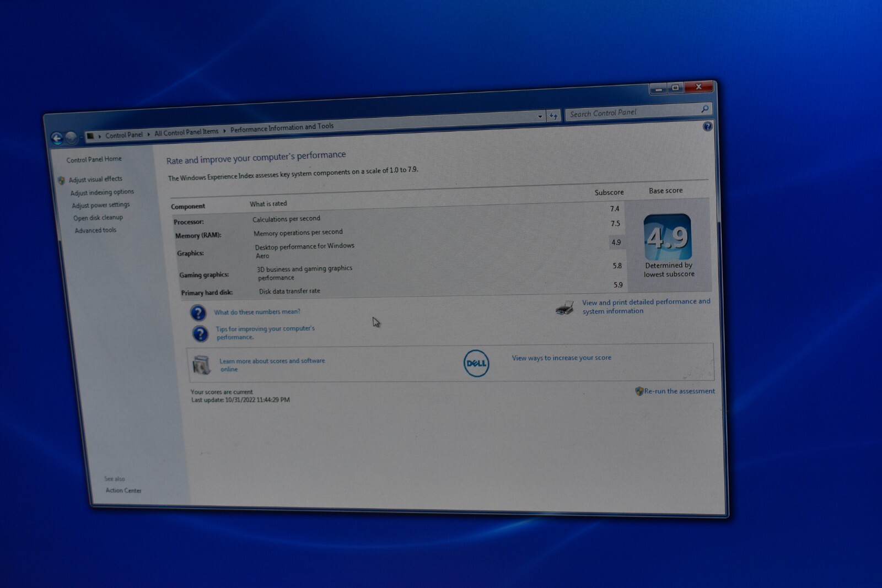Click the Primary hard disk row label

pyautogui.click(x=207, y=293)
